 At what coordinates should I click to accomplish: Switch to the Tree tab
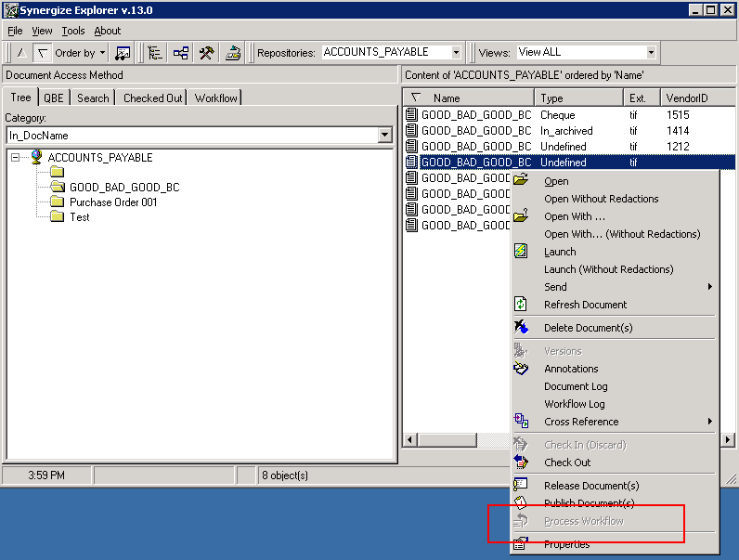(x=20, y=98)
